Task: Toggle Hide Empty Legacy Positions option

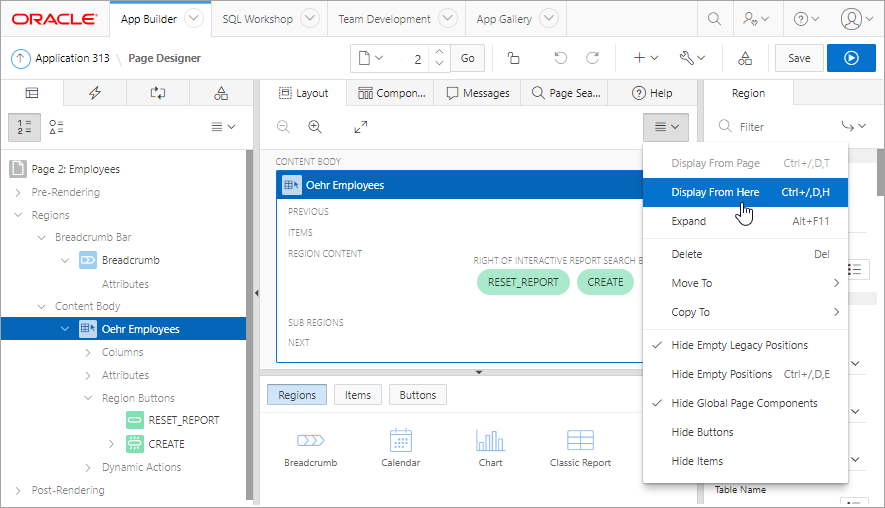Action: click(x=745, y=345)
